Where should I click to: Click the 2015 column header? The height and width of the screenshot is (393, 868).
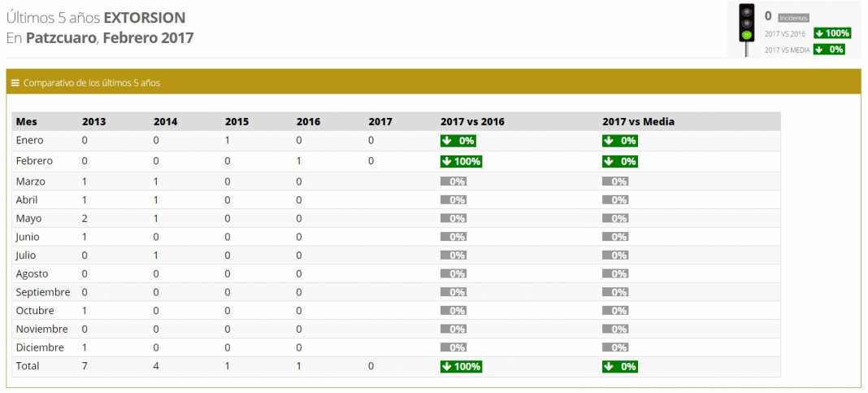(237, 121)
